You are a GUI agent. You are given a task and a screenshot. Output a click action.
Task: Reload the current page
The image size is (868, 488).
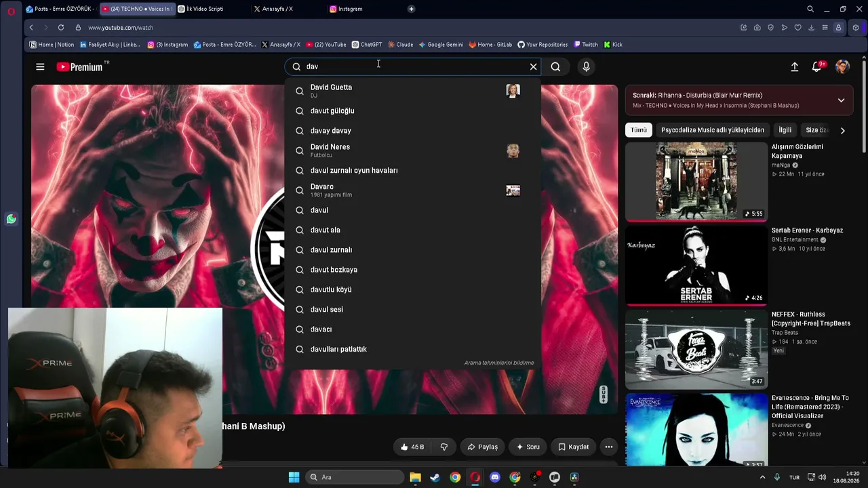click(61, 28)
